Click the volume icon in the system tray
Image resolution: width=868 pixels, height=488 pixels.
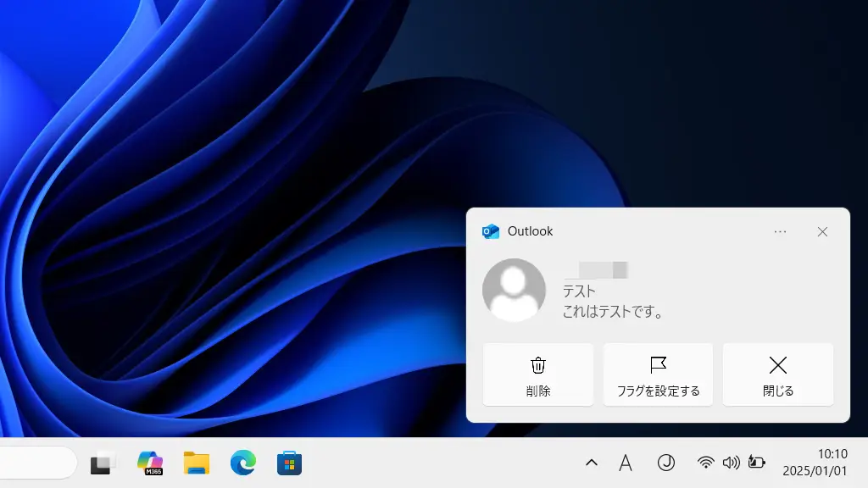pos(732,463)
